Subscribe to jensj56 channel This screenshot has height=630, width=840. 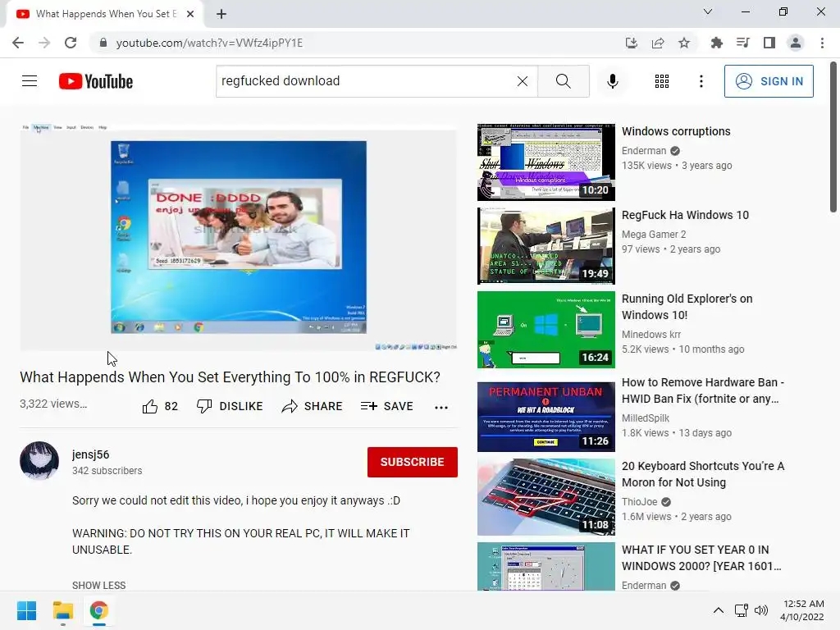click(x=412, y=462)
